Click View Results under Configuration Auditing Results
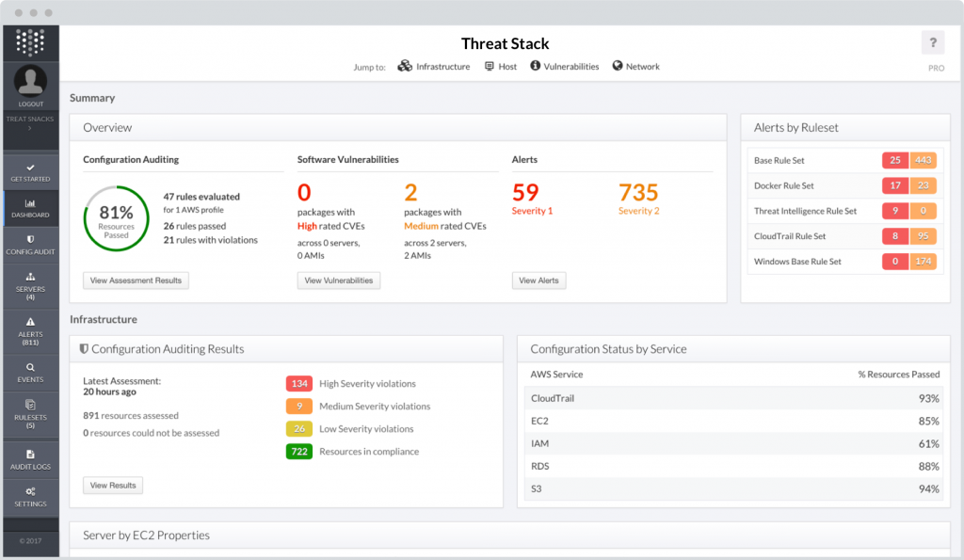964x560 pixels. coord(112,485)
